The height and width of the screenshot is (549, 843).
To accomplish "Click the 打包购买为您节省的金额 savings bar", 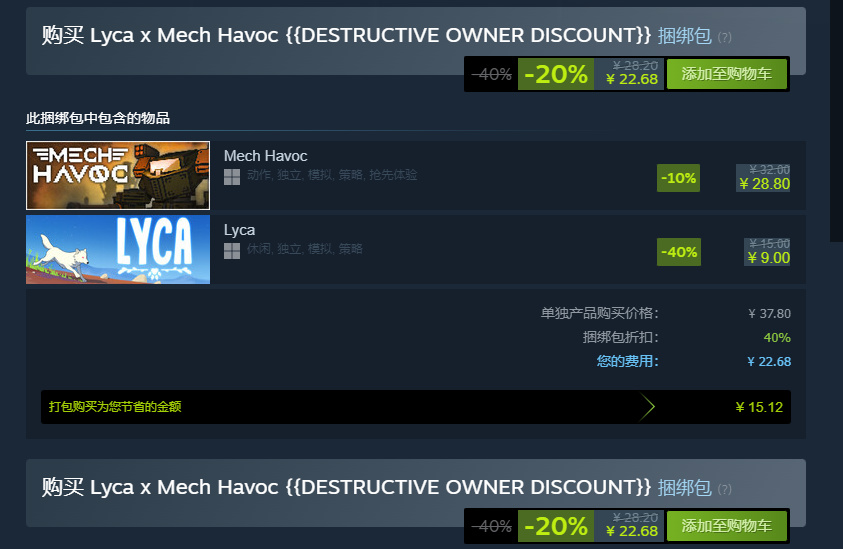I will [416, 407].
